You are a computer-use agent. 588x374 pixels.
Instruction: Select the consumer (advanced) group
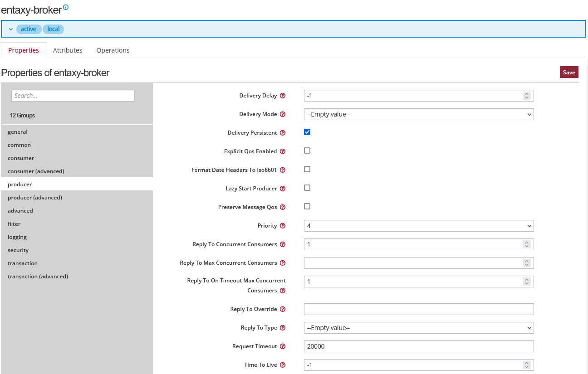[36, 171]
